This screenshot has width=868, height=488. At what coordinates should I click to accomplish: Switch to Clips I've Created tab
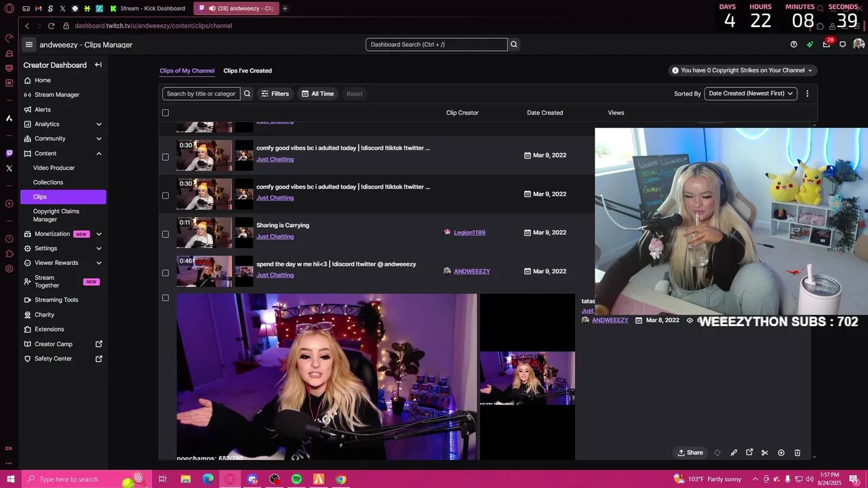248,70
